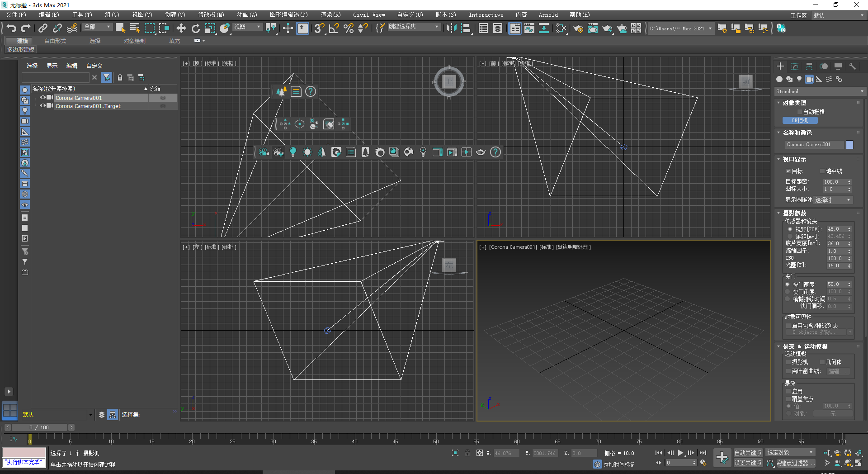
Task: Open the 显示圆锥体 dropdown
Action: 833,199
